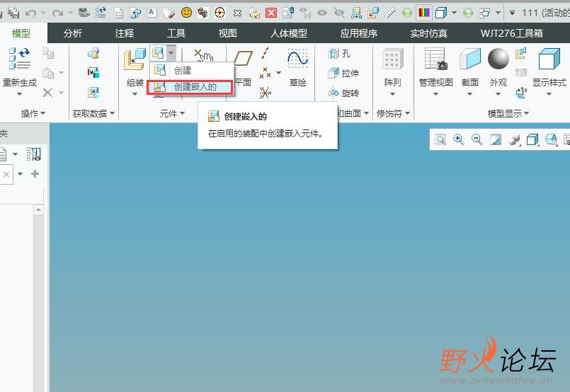Screen dimensions: 570x392
Task: Open dropdown next to the cube display icon
Action: click(x=454, y=13)
